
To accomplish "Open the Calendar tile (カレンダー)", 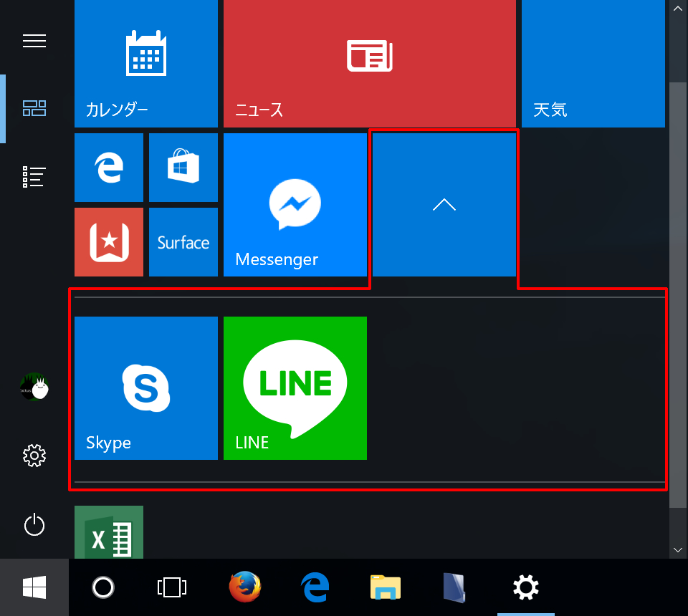I will 146,64.
